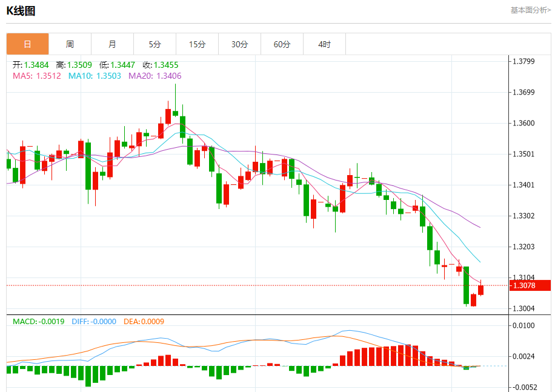Click the MA10 1.3503 legend label
The height and width of the screenshot is (392, 555).
click(x=95, y=76)
